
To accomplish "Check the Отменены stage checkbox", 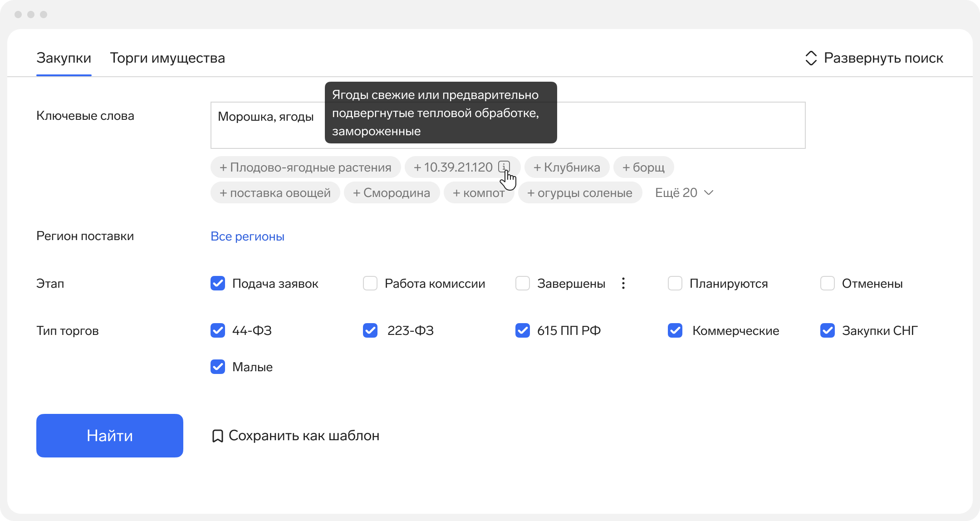I will pyautogui.click(x=828, y=283).
